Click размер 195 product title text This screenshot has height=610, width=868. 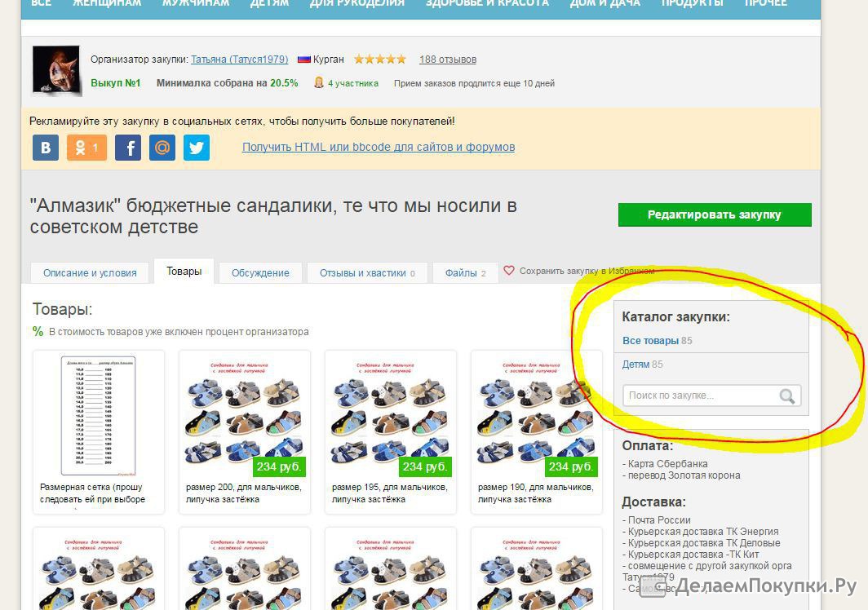pos(390,493)
